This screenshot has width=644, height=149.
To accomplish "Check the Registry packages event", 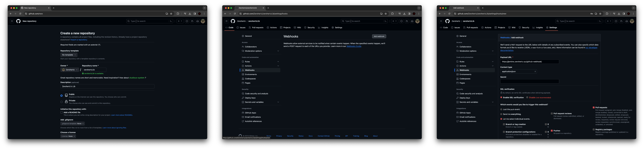I will pyautogui.click(x=594, y=130).
